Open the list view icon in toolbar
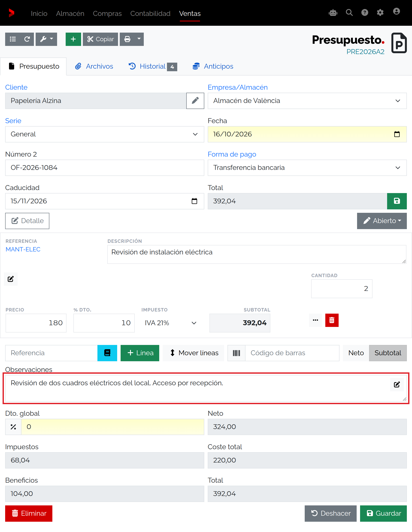The height and width of the screenshot is (532, 412). (x=13, y=39)
